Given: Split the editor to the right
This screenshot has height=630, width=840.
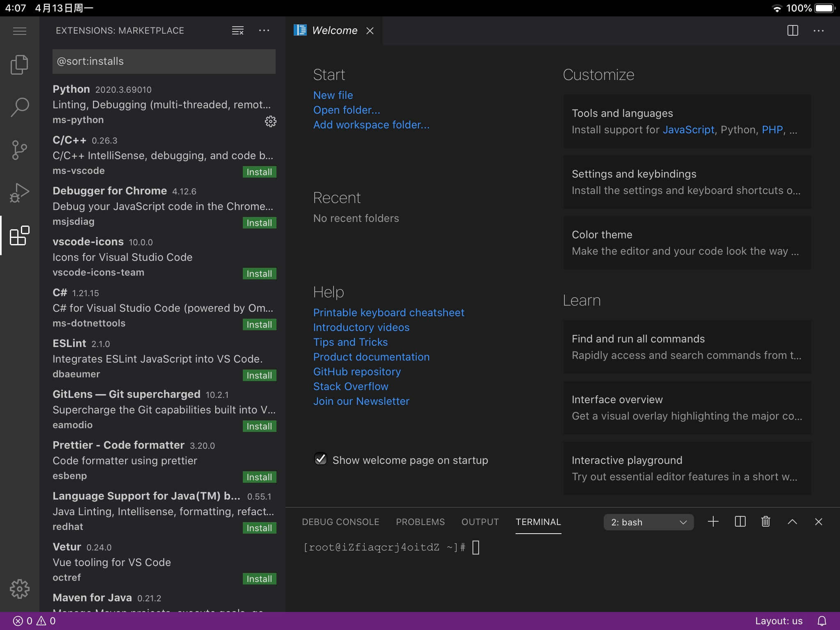Looking at the screenshot, I should [x=792, y=31].
